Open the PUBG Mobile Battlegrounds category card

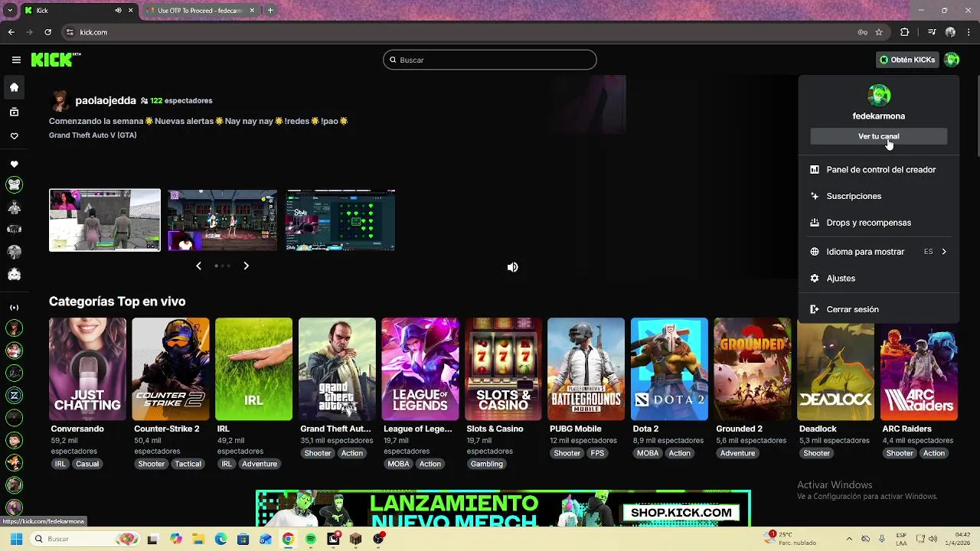coord(586,369)
